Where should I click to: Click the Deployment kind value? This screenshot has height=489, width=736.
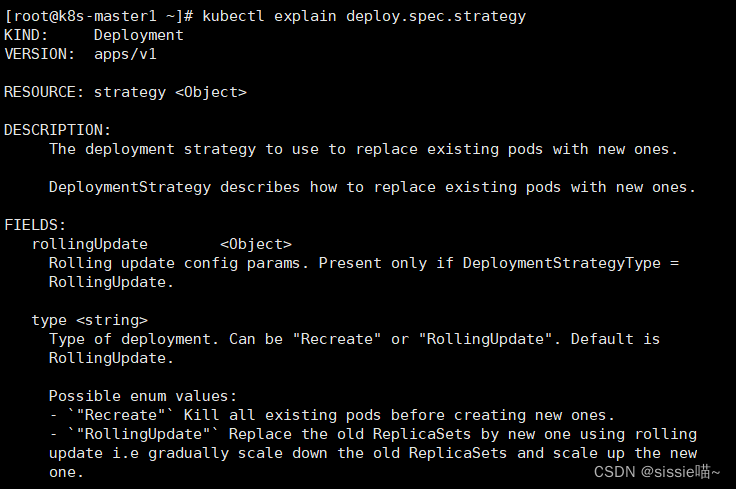[x=138, y=36]
